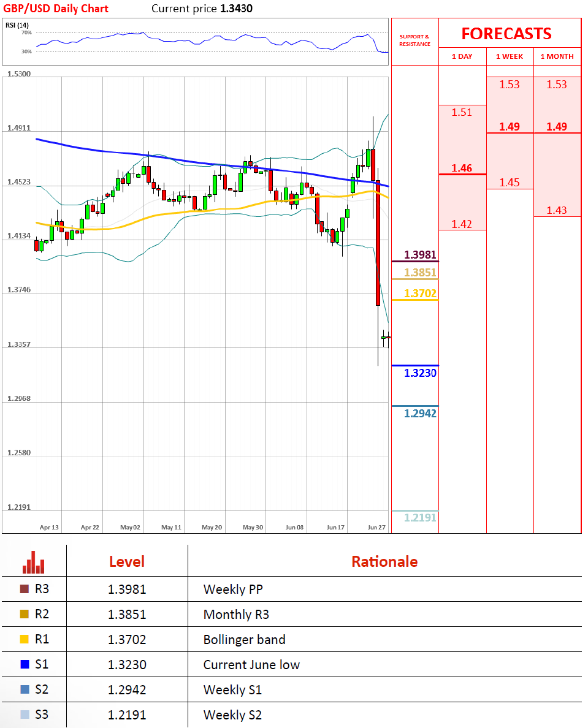
Task: Click the 1.3981 resistance level marker
Action: pos(420,255)
